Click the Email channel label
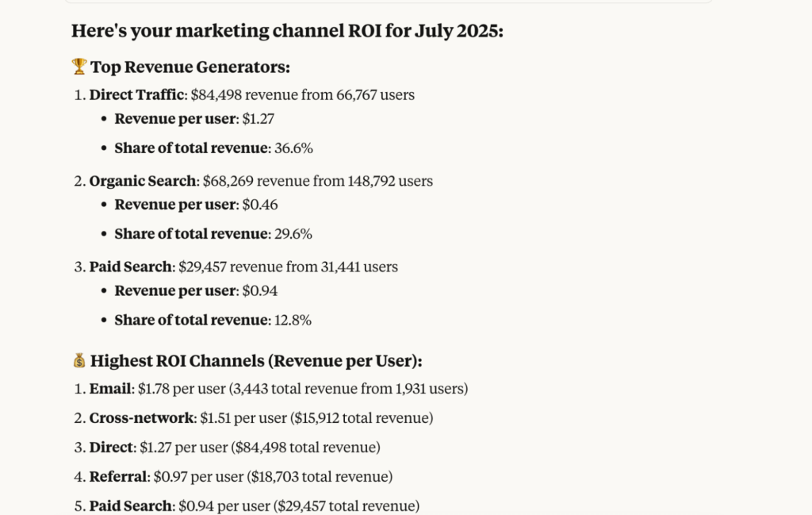Viewport: 812px width, 515px height. tap(109, 389)
